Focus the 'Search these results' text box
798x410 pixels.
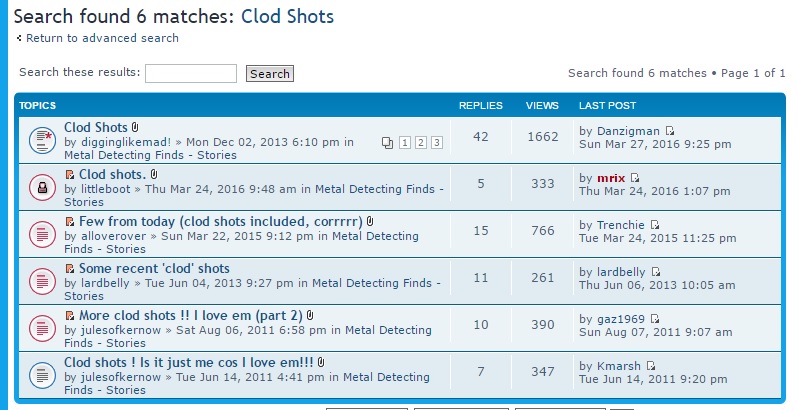pos(191,73)
